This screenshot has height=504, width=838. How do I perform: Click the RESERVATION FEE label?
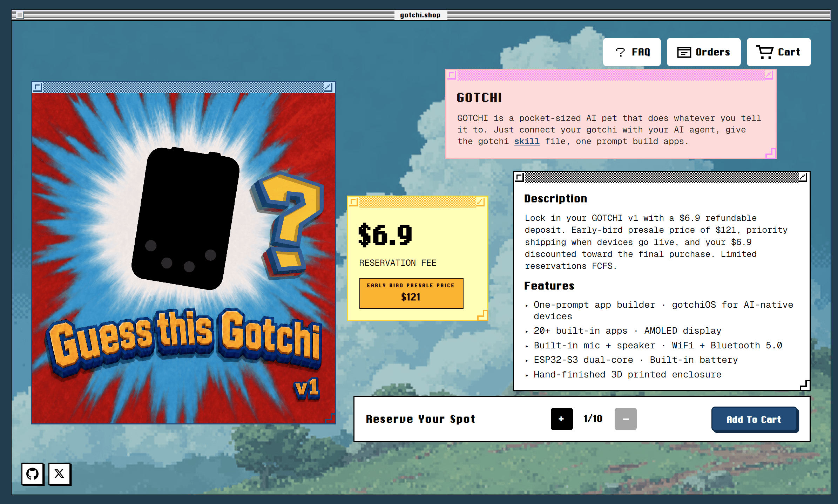click(398, 263)
